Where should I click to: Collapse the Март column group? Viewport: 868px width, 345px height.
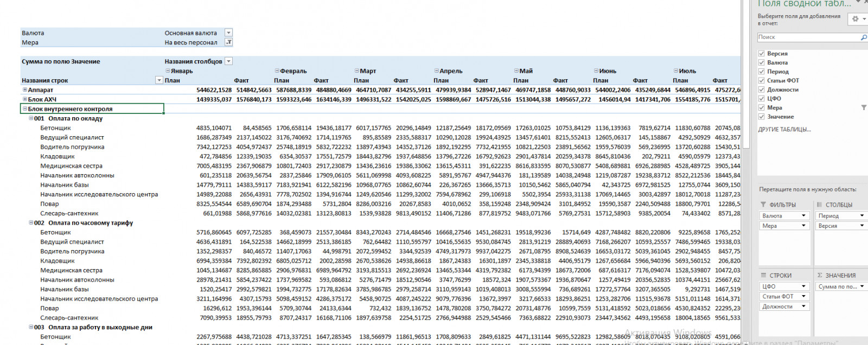(x=357, y=71)
